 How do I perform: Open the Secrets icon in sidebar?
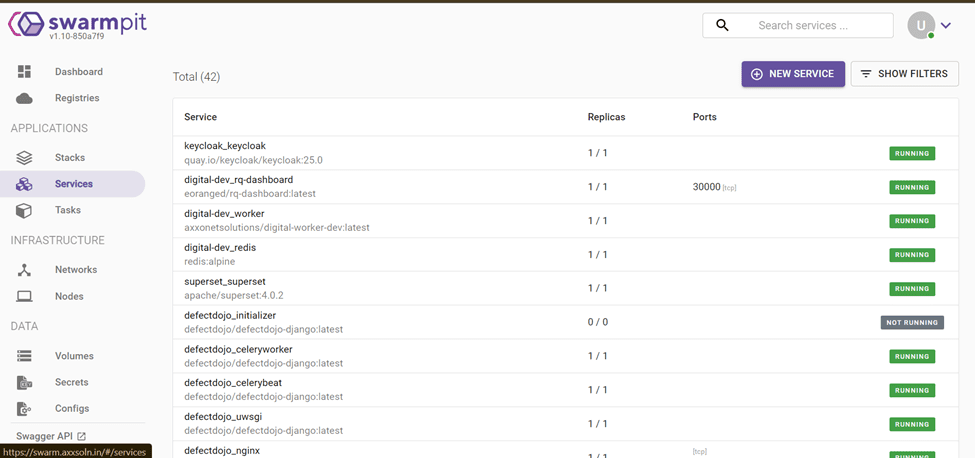click(25, 383)
